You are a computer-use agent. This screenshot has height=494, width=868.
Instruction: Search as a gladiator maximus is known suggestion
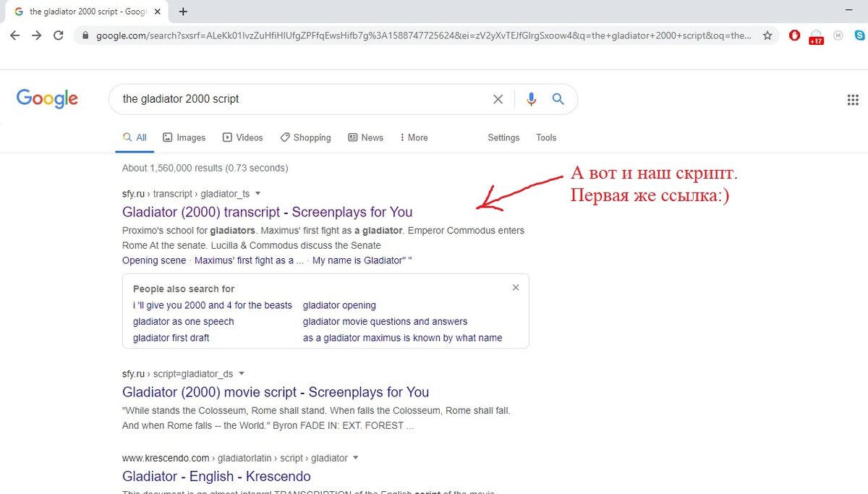[x=402, y=338]
